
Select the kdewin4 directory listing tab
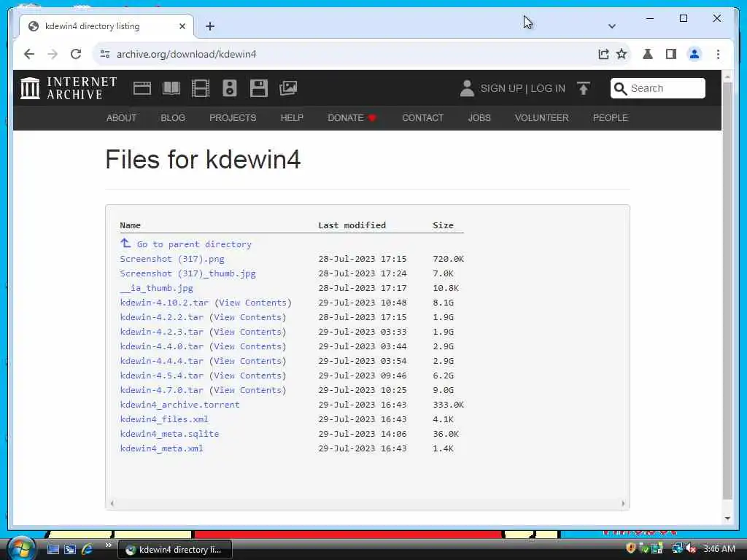(107, 26)
